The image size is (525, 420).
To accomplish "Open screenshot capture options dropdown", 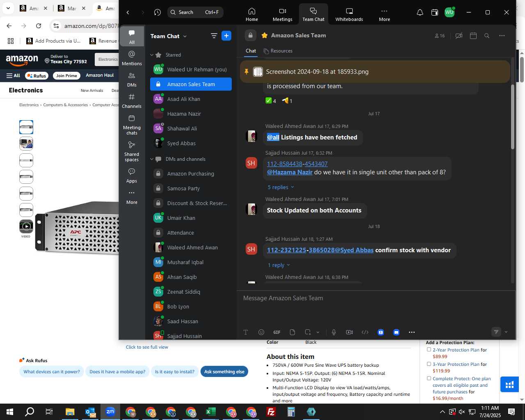I will 318,332.
